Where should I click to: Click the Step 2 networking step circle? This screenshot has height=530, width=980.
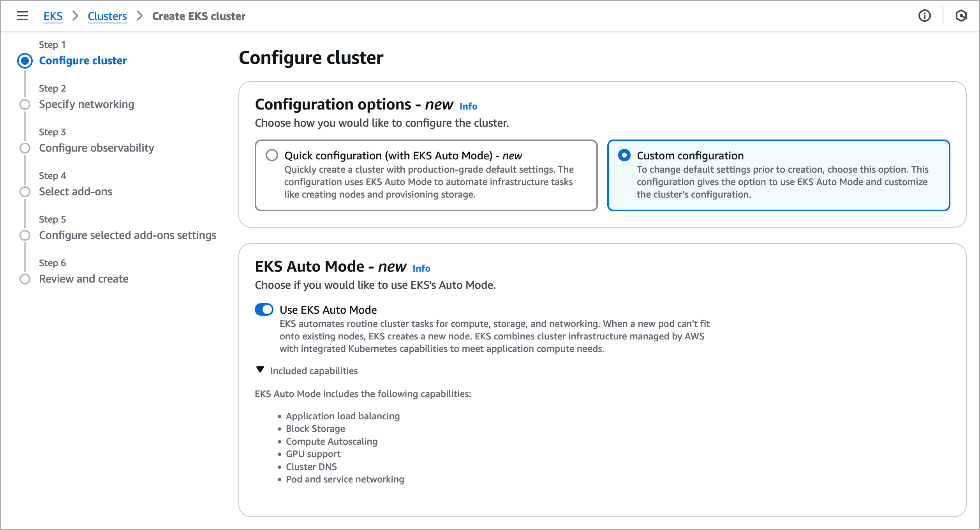coord(25,104)
